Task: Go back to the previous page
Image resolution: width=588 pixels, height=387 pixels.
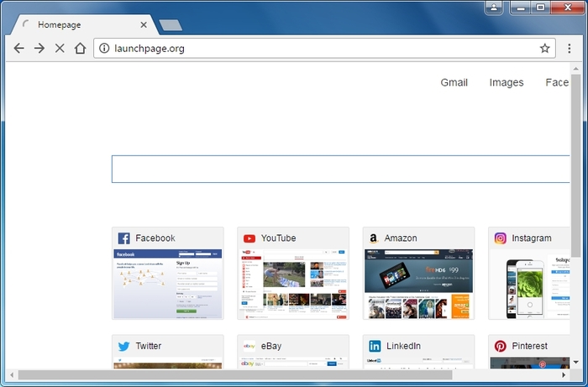Action: [x=18, y=49]
